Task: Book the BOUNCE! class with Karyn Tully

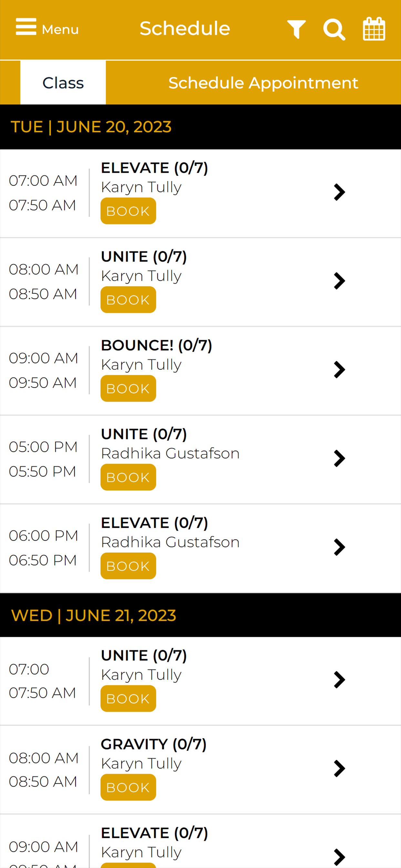Action: [128, 388]
